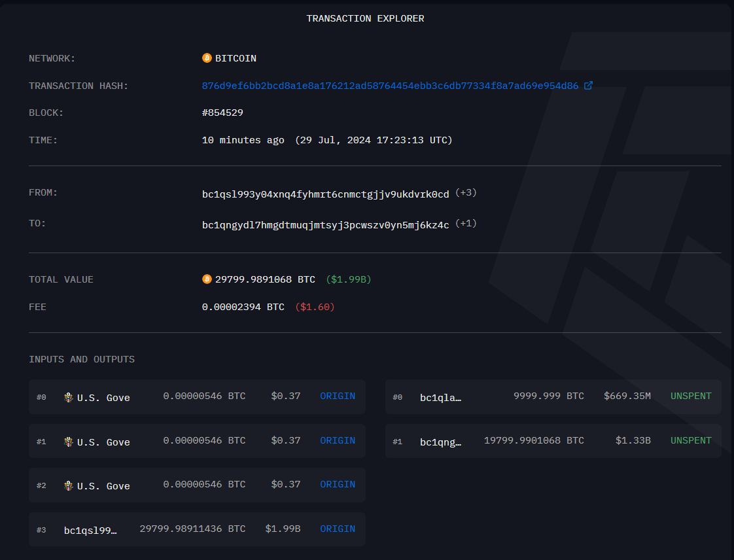Click ORIGIN link for input #3

[x=338, y=529]
